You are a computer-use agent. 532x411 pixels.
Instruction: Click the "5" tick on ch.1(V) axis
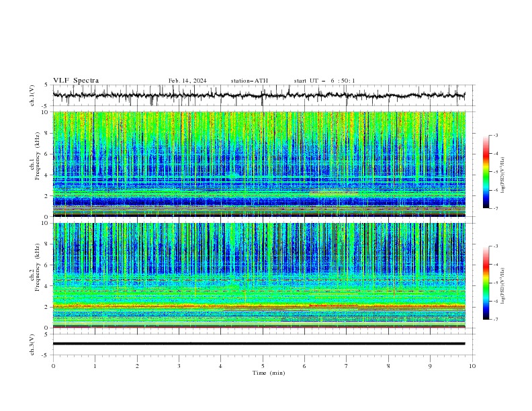click(x=48, y=85)
